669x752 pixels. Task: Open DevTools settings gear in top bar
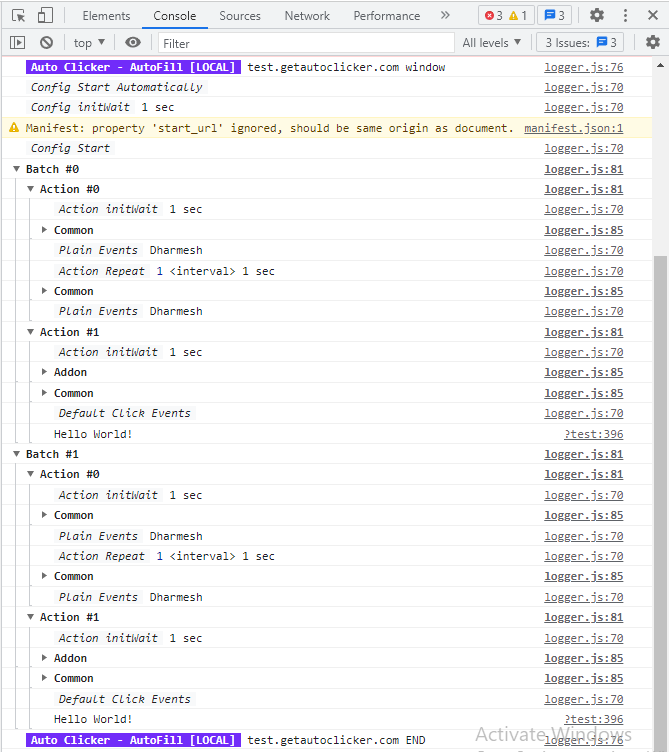click(597, 15)
